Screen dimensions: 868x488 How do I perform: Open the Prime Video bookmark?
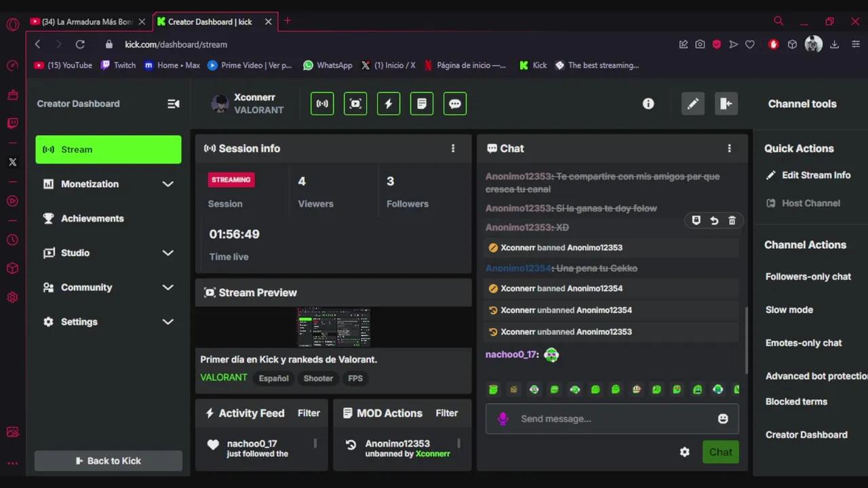click(x=250, y=65)
